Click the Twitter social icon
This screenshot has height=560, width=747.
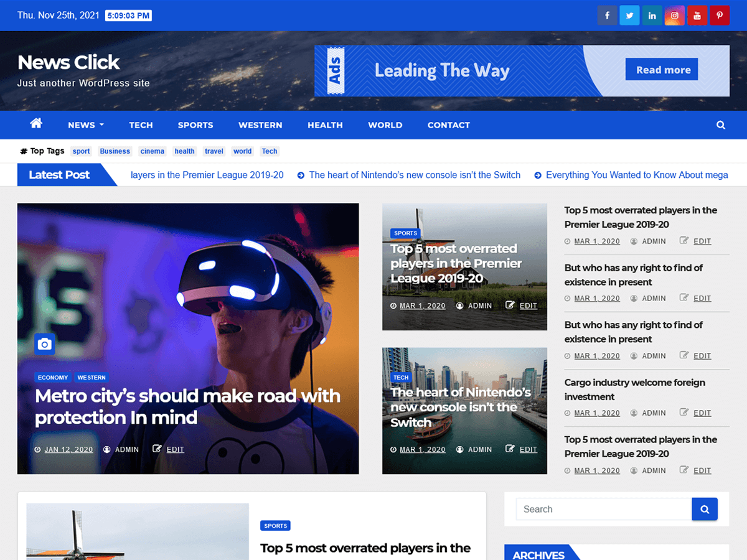(629, 15)
